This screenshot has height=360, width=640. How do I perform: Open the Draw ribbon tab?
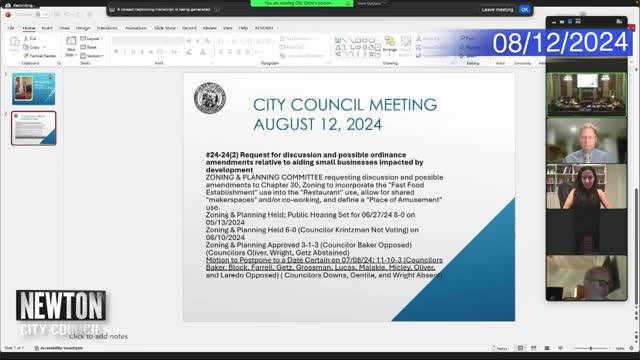pyautogui.click(x=64, y=28)
